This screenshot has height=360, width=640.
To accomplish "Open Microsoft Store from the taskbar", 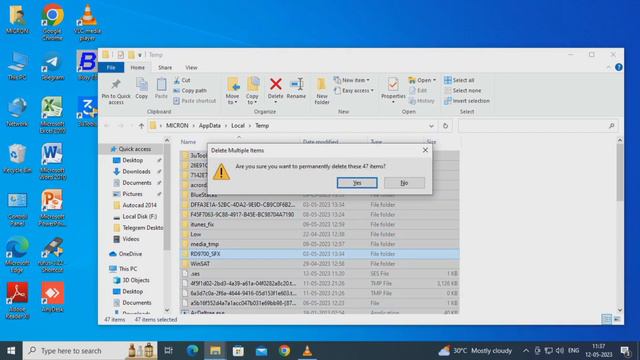I will pos(238,351).
